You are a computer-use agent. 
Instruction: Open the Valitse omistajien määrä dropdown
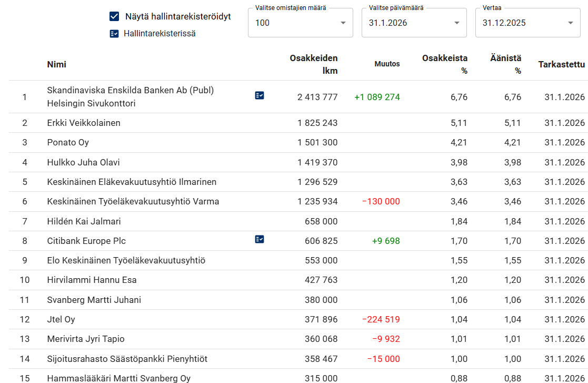pos(300,23)
